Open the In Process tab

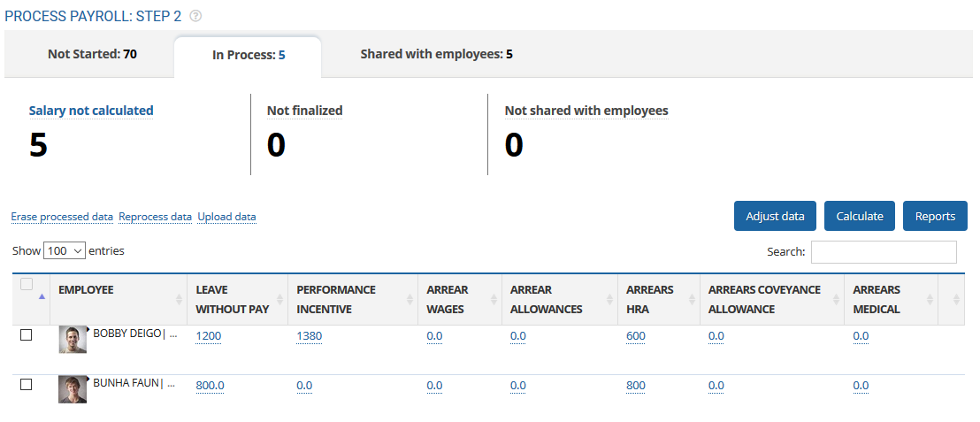click(x=249, y=55)
